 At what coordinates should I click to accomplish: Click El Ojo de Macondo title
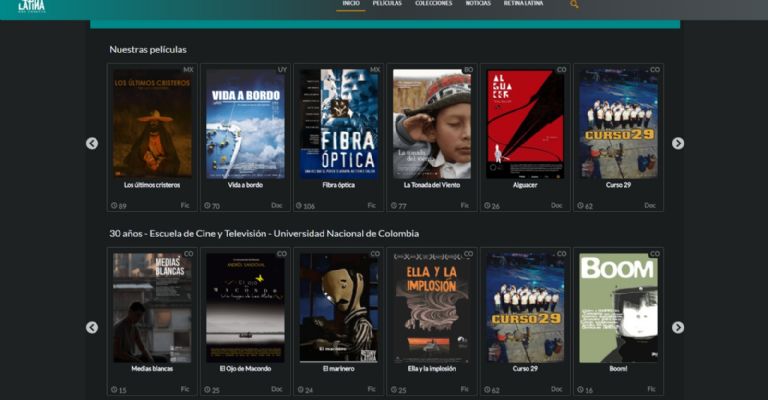point(245,369)
